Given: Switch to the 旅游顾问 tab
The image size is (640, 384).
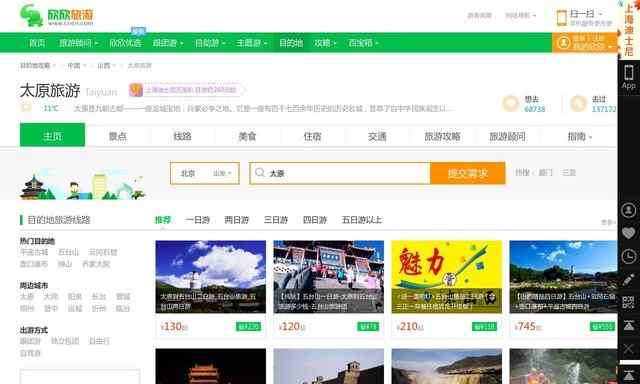Looking at the screenshot, I should click(x=507, y=136).
